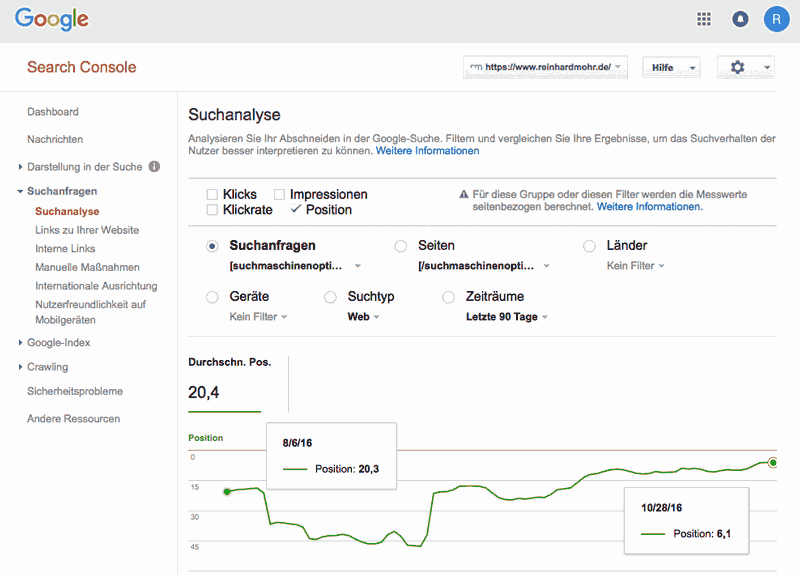Image resolution: width=800 pixels, height=575 pixels.
Task: Enable the Klicks checkbox
Action: (212, 194)
